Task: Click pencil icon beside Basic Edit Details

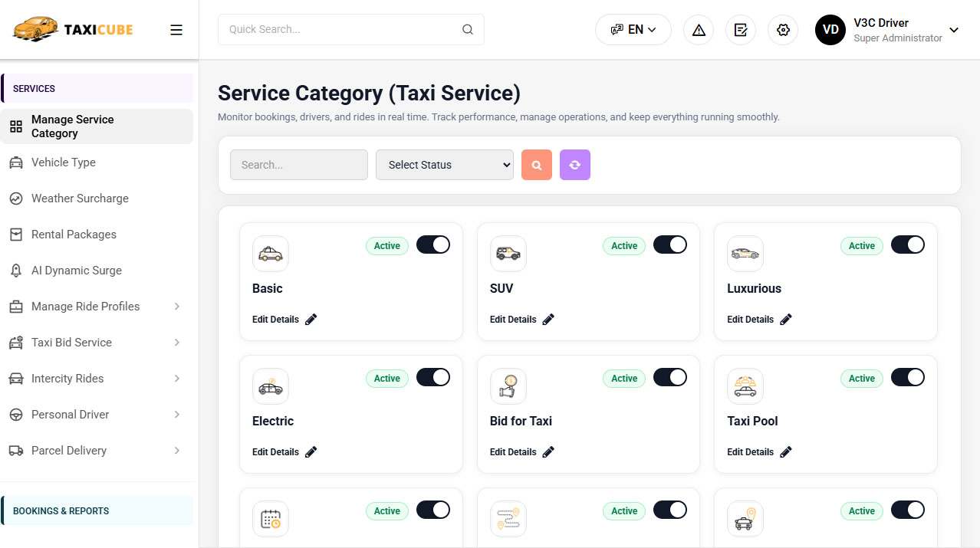Action: pos(311,320)
